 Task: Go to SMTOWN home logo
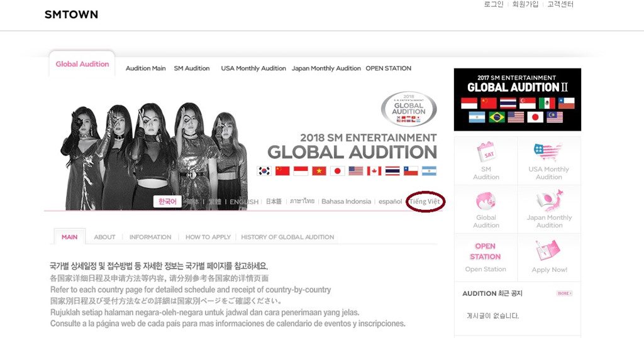pyautogui.click(x=72, y=15)
